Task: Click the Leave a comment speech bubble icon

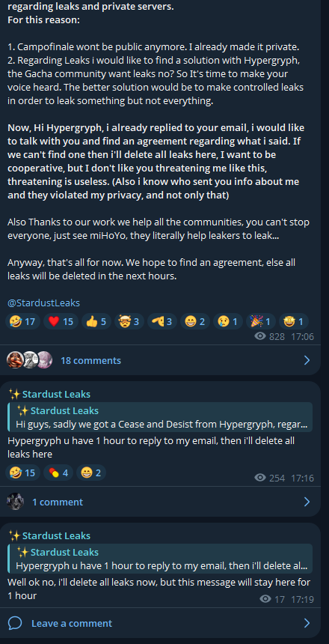Action: [15, 623]
